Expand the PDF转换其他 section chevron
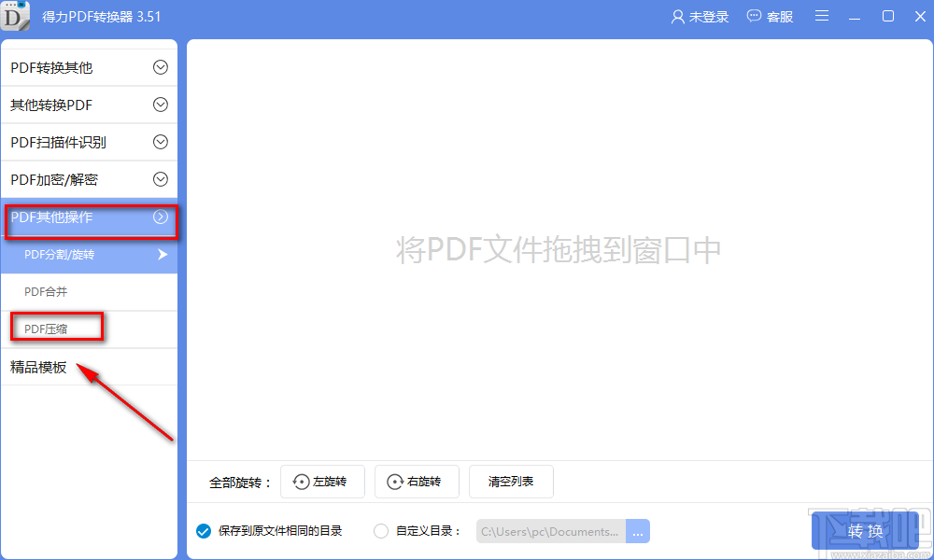Image resolution: width=934 pixels, height=560 pixels. (x=161, y=67)
